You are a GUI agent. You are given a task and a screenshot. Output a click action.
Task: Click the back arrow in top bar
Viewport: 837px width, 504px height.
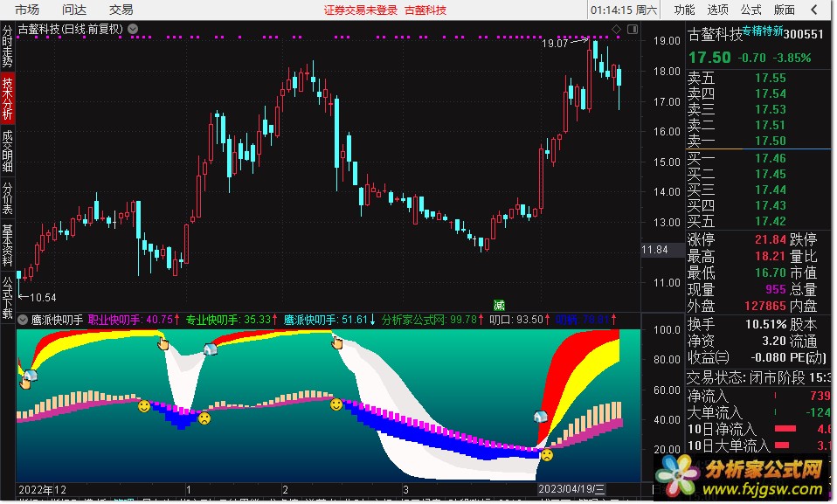(x=814, y=10)
